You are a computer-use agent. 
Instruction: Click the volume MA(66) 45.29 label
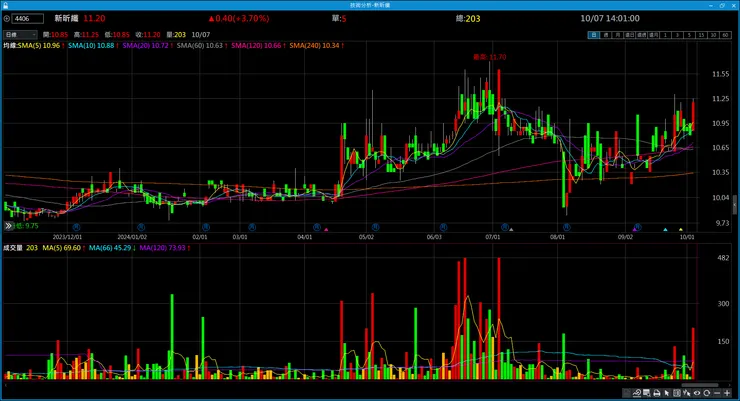coord(112,248)
